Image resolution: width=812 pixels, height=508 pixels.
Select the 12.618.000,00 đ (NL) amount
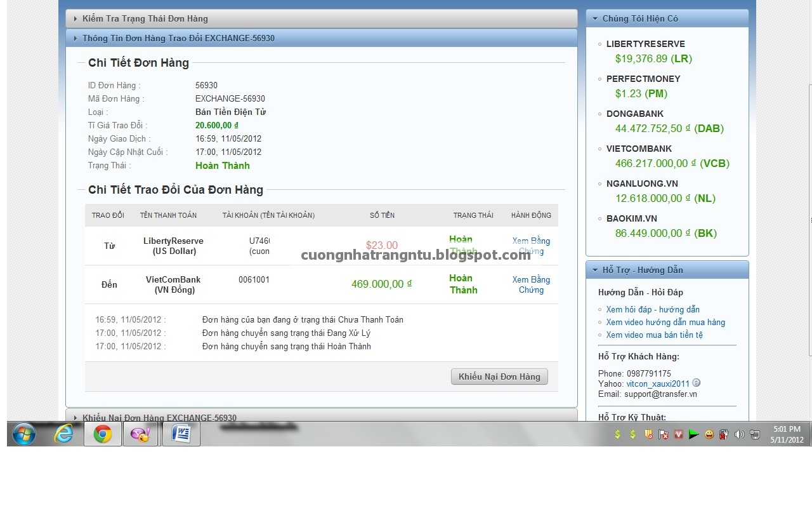click(x=665, y=198)
